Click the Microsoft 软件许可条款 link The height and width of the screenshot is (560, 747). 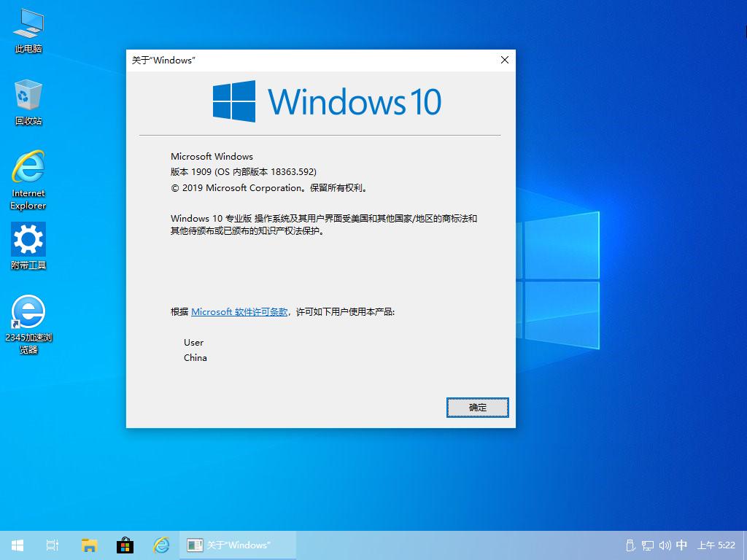pos(239,312)
